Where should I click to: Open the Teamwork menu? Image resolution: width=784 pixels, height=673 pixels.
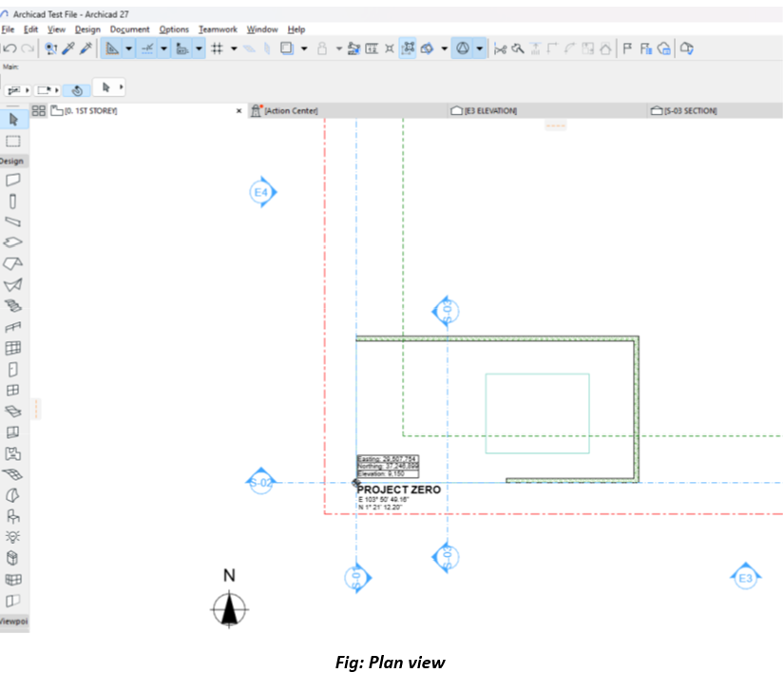coord(218,29)
